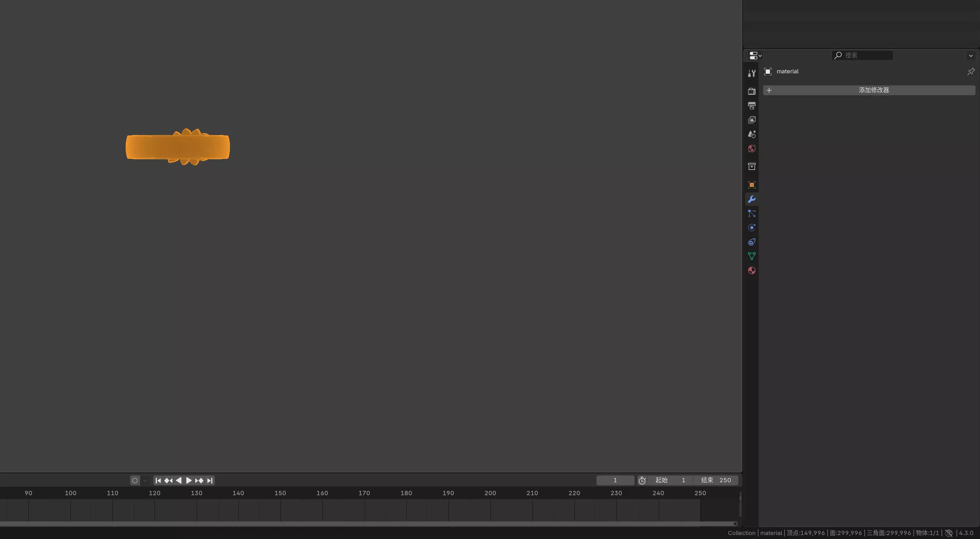This screenshot has width=980, height=539.
Task: Open the View Layer properties tab
Action: [751, 120]
